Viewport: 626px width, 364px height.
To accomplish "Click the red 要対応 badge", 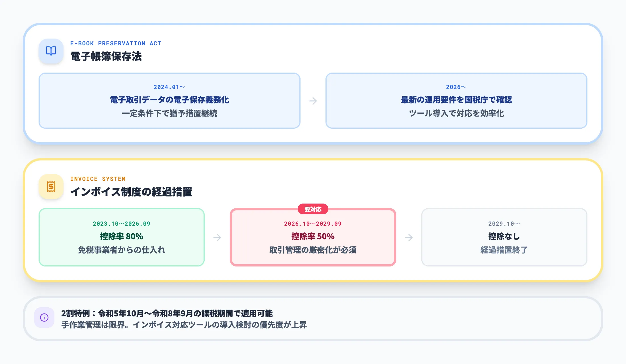I will [313, 209].
